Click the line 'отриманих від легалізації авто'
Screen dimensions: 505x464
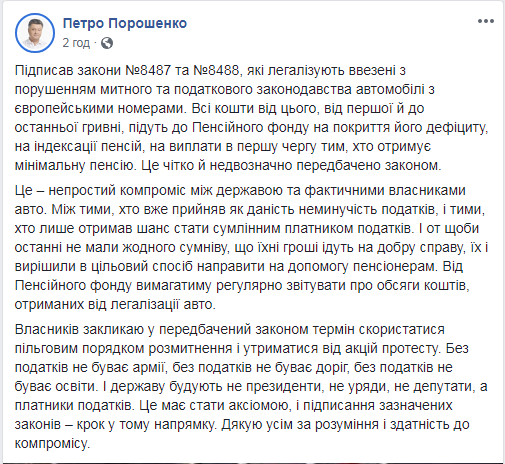(x=115, y=304)
